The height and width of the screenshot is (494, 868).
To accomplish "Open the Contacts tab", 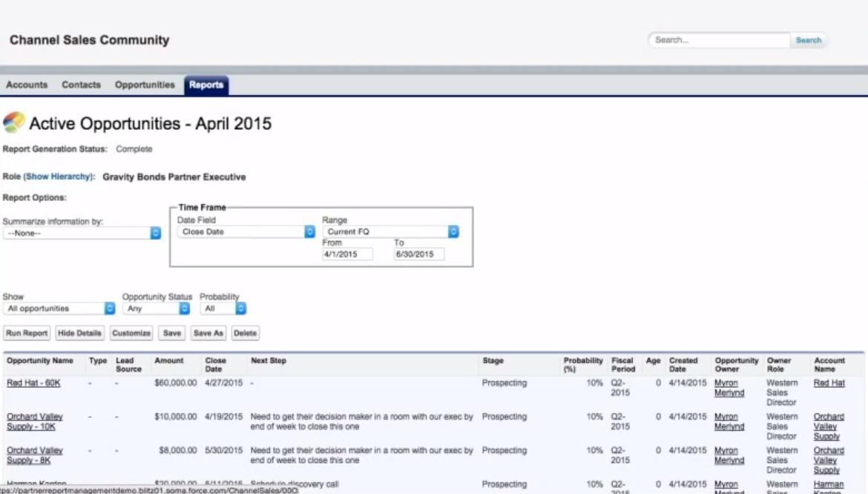I will 82,85.
